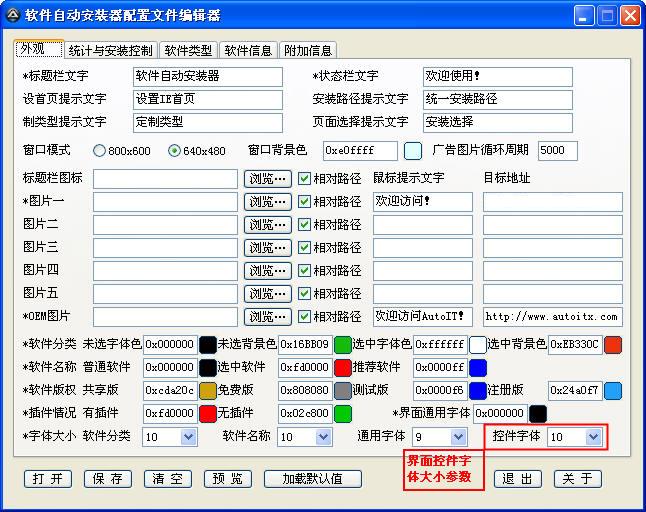Click the 页面选择提示文字 input field
646x512 pixels.
click(498, 123)
